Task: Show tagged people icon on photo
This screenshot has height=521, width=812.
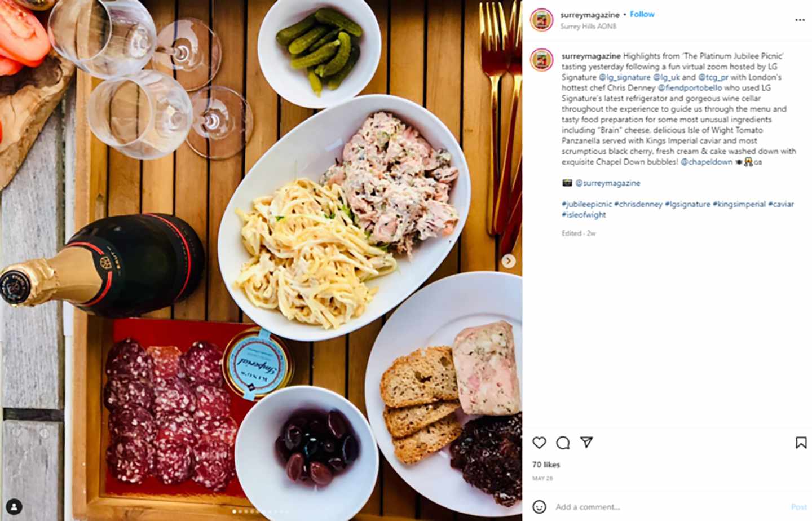Action: pyautogui.click(x=14, y=506)
